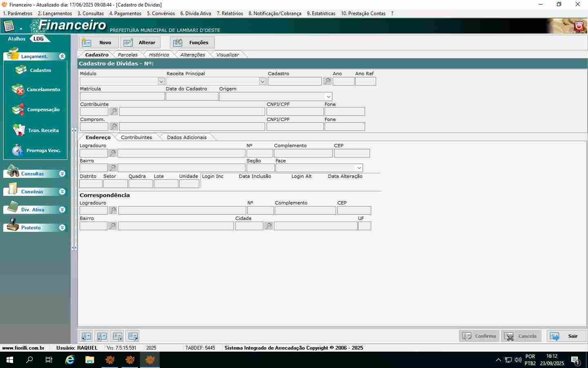Click the red power icon in header
588x368 pixels.
coord(579,26)
